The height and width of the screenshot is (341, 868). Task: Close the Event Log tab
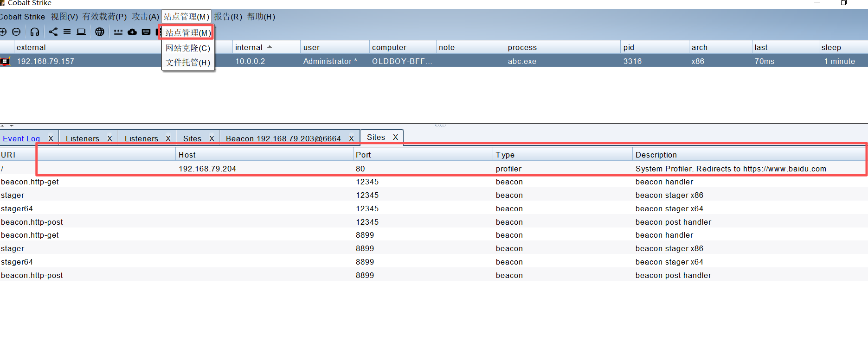51,139
